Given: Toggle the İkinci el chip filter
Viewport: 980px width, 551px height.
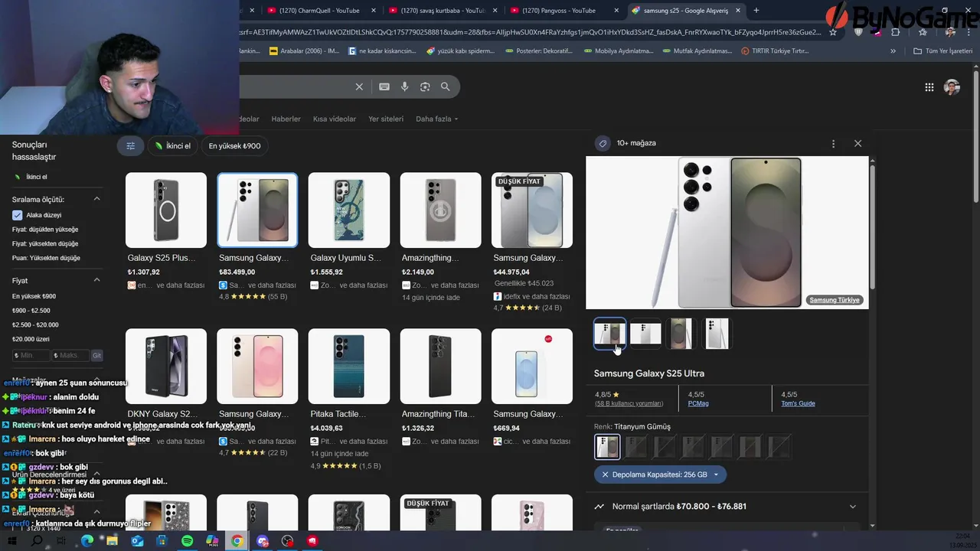Looking at the screenshot, I should tap(172, 146).
